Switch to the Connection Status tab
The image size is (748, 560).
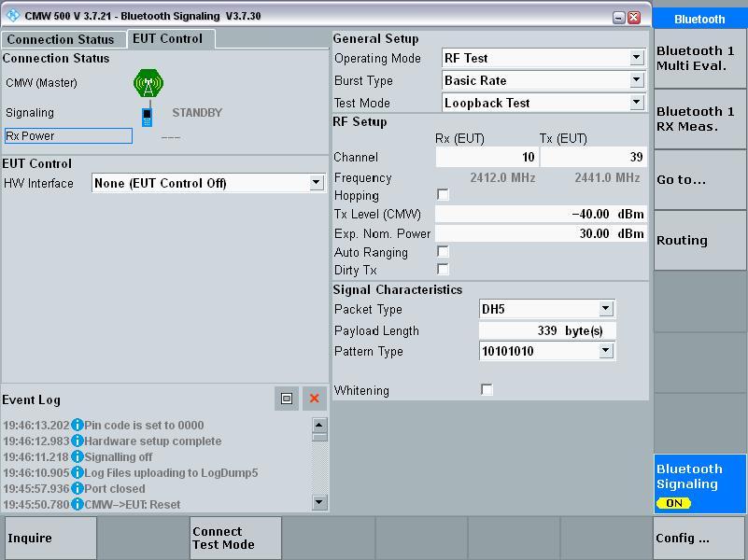[64, 39]
